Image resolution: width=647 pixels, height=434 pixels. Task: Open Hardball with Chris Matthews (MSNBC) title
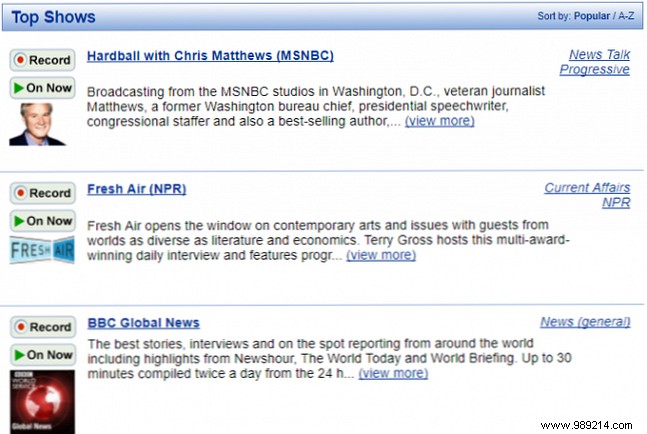point(210,55)
